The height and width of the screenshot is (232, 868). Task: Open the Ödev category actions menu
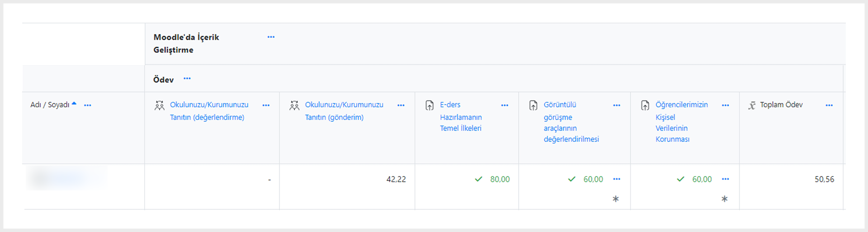187,79
